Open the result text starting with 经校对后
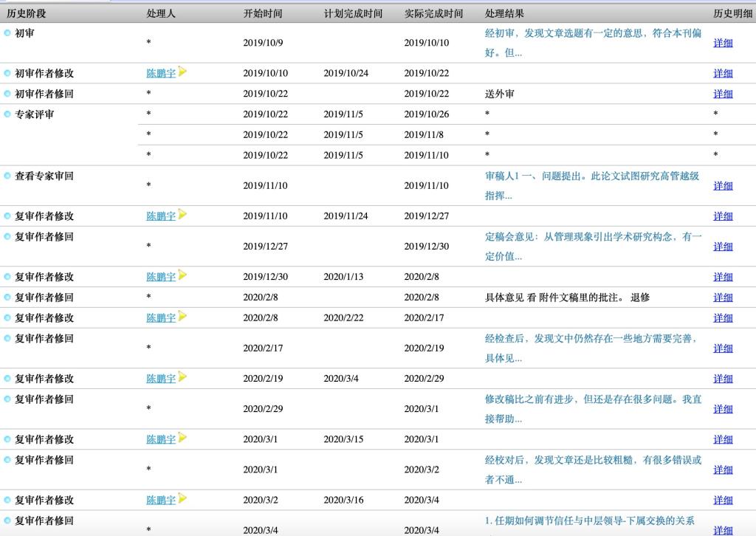This screenshot has height=536, width=756. [593, 469]
